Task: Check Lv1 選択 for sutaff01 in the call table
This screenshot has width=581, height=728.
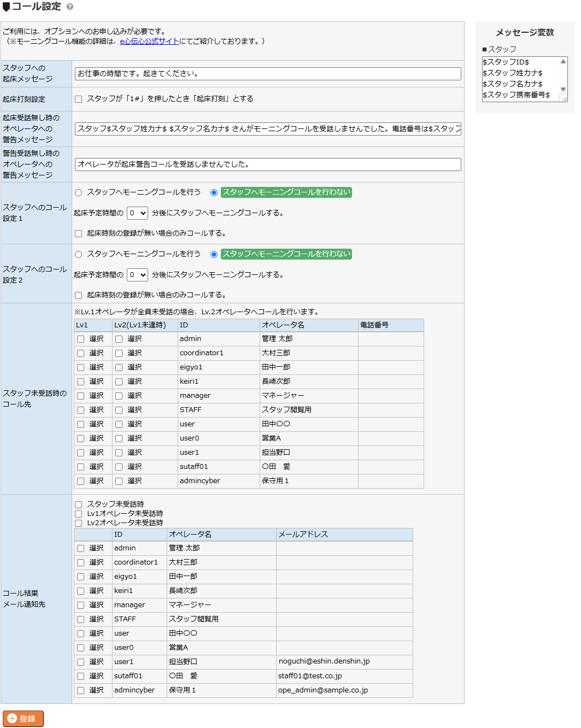Action: pos(80,467)
